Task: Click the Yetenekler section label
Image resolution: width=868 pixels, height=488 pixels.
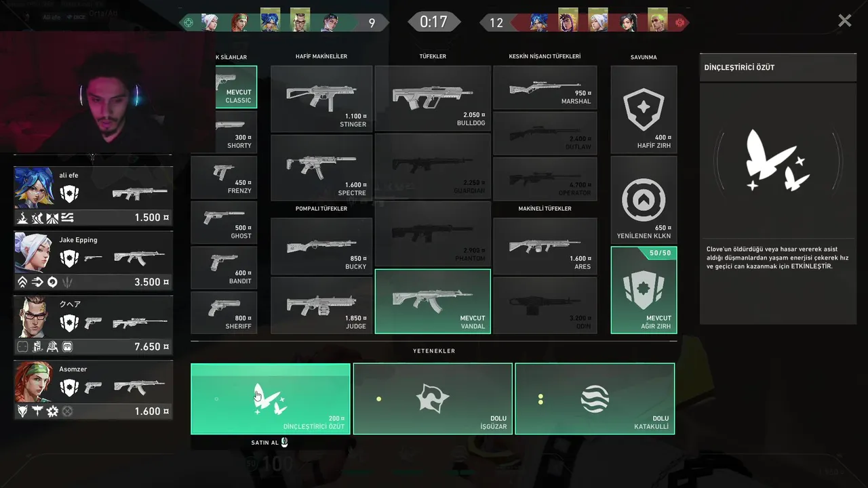Action: tap(434, 350)
